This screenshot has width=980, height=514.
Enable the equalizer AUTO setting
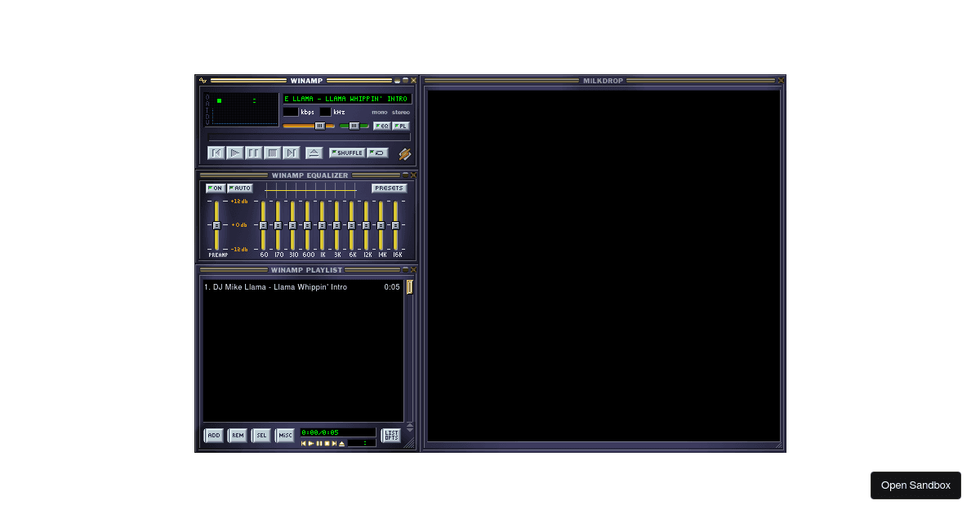pos(240,188)
